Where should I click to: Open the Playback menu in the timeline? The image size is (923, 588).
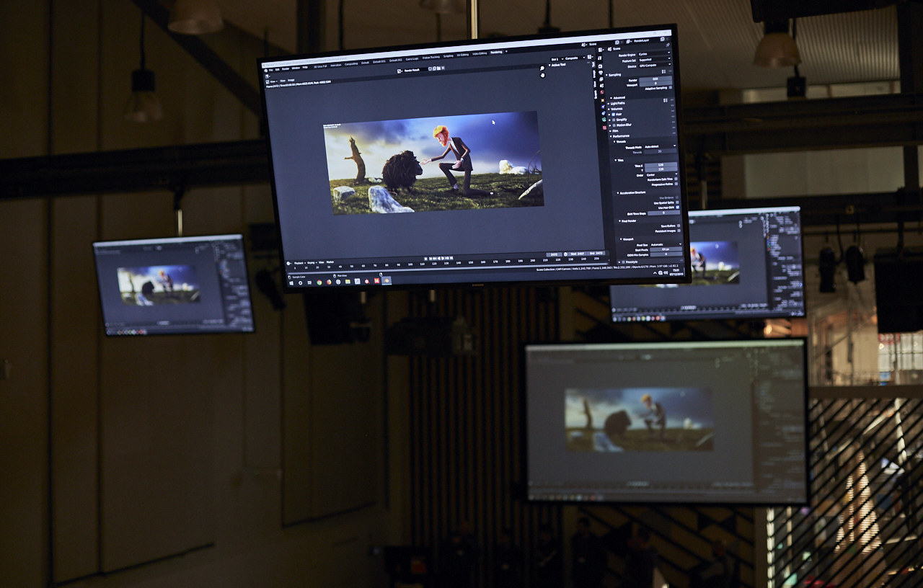[298, 263]
